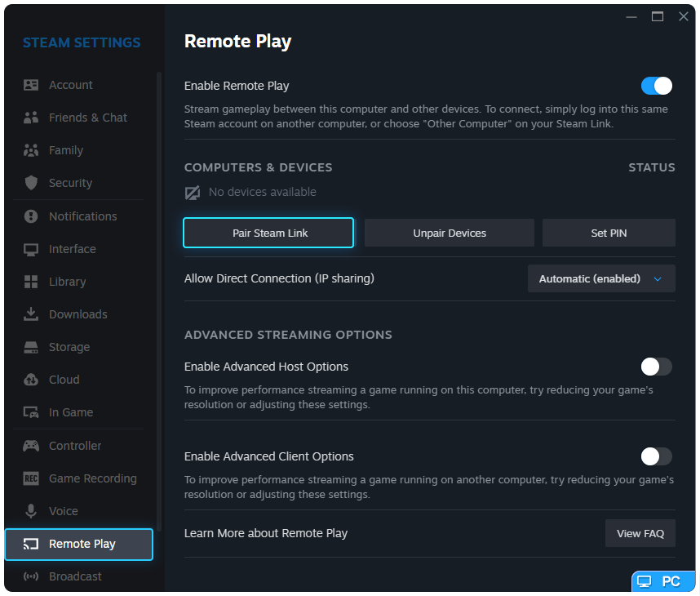
Task: Click the 'STATUS' column header
Action: 652,167
